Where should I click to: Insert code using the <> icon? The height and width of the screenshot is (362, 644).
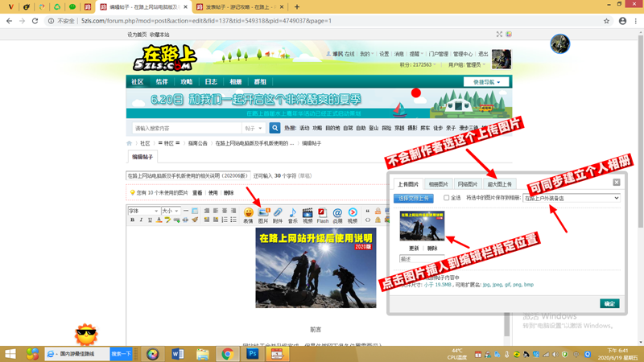tap(368, 220)
